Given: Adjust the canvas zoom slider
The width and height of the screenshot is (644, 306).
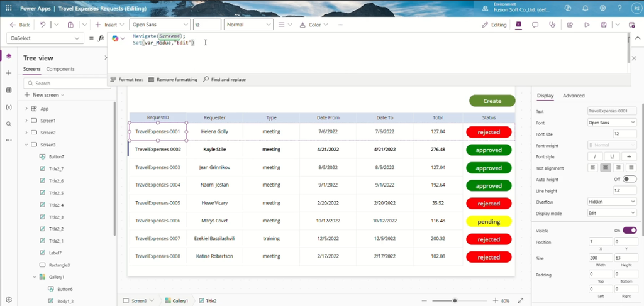Looking at the screenshot, I should click(x=455, y=301).
